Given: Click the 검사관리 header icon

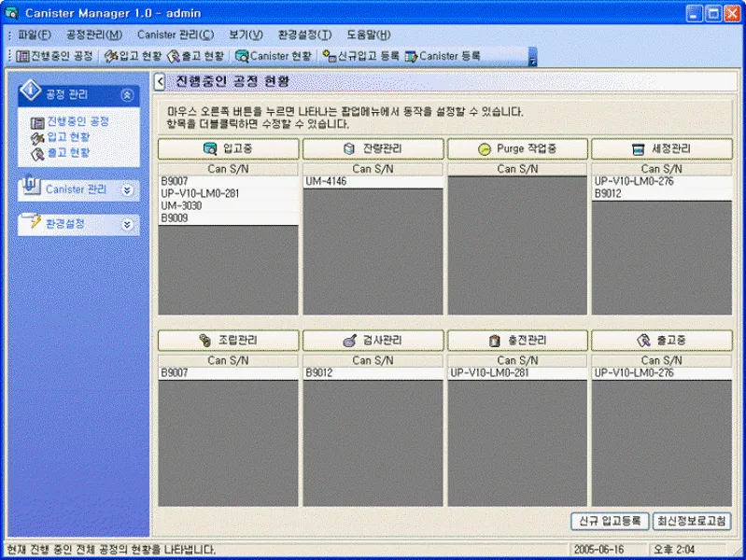Looking at the screenshot, I should coord(350,341).
